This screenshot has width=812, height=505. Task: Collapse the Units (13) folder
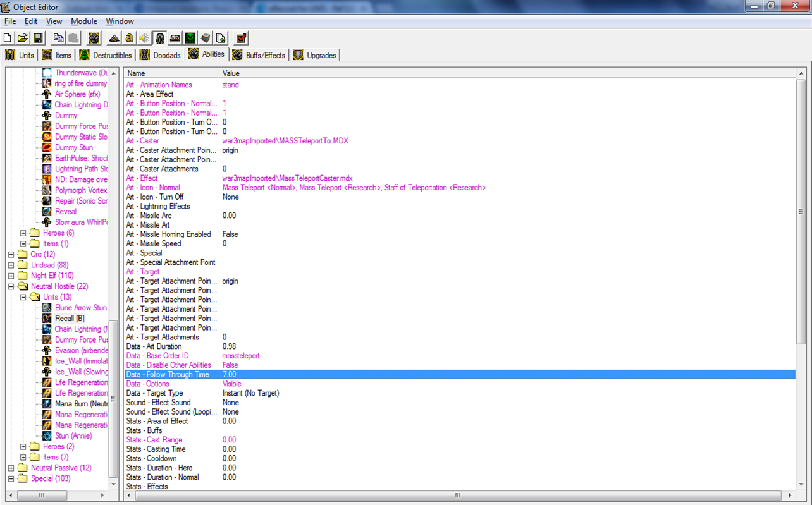pos(23,297)
